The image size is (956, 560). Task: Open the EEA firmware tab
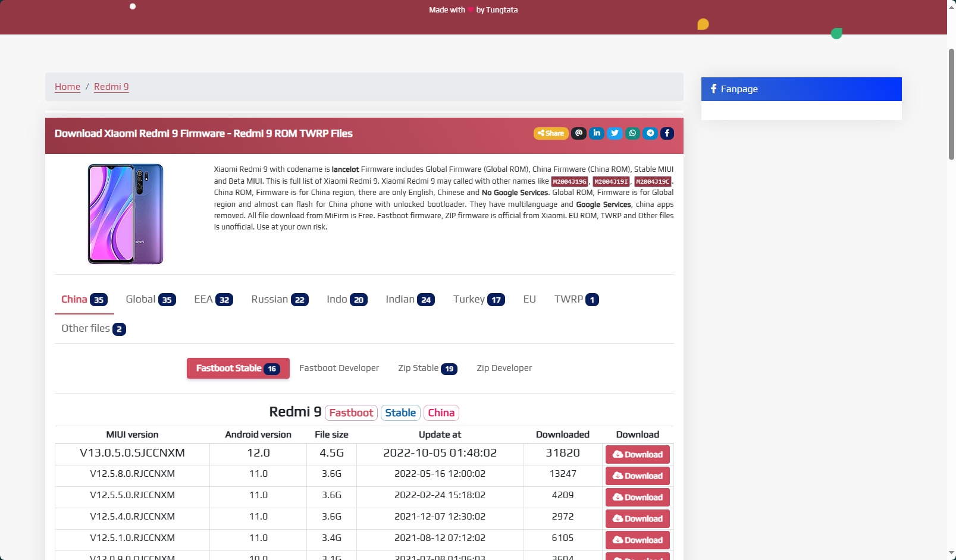click(213, 300)
